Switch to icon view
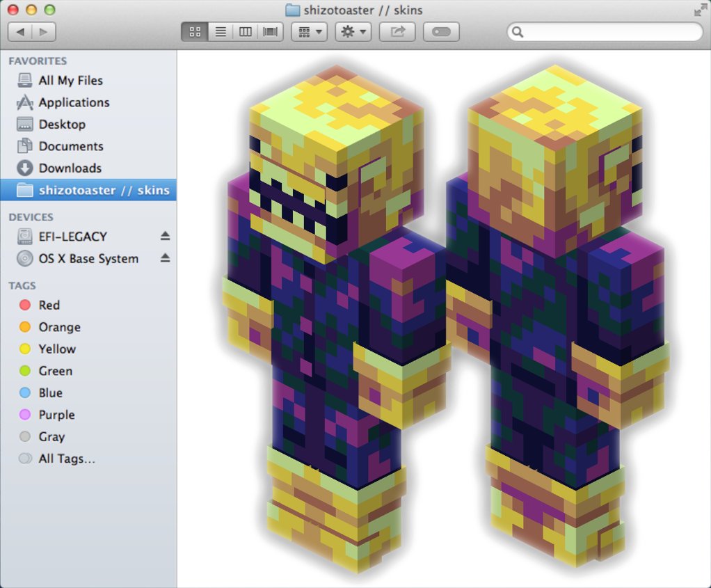This screenshot has width=711, height=588. coord(195,32)
